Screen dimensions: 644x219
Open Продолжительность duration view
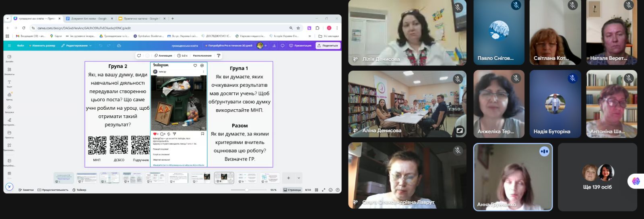pyautogui.click(x=53, y=190)
